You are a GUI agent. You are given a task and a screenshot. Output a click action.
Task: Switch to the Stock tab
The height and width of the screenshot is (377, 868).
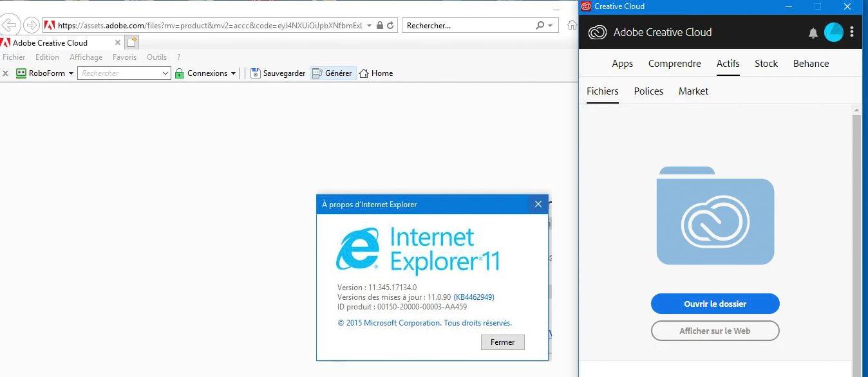[x=766, y=64]
